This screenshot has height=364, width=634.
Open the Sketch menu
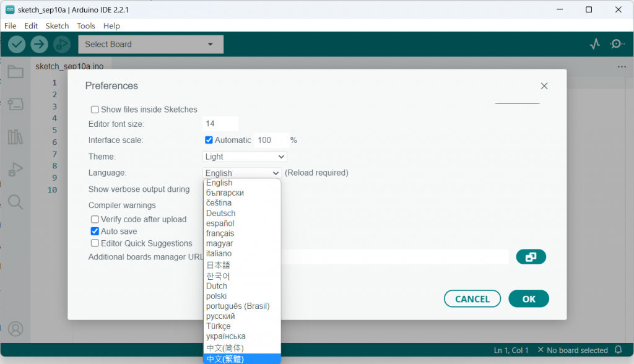pyautogui.click(x=57, y=26)
